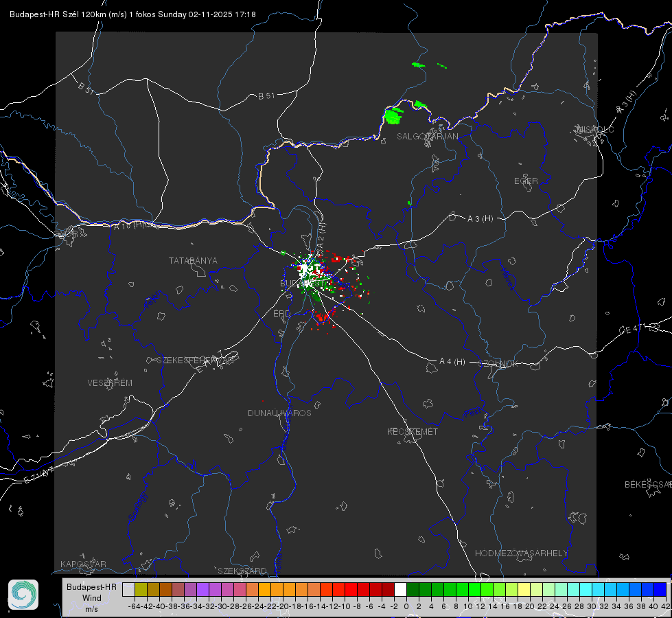Click the small green echo at top
This screenshot has height=618, width=672.
[x=418, y=65]
